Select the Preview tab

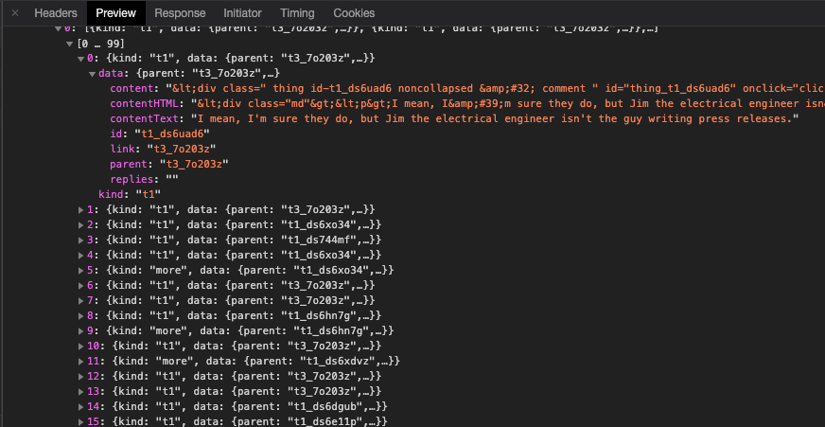115,13
